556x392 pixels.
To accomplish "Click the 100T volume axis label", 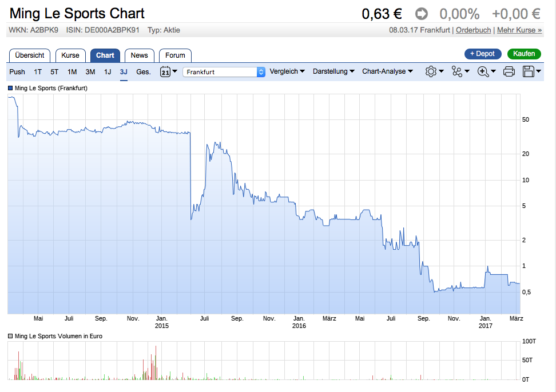I will (529, 341).
